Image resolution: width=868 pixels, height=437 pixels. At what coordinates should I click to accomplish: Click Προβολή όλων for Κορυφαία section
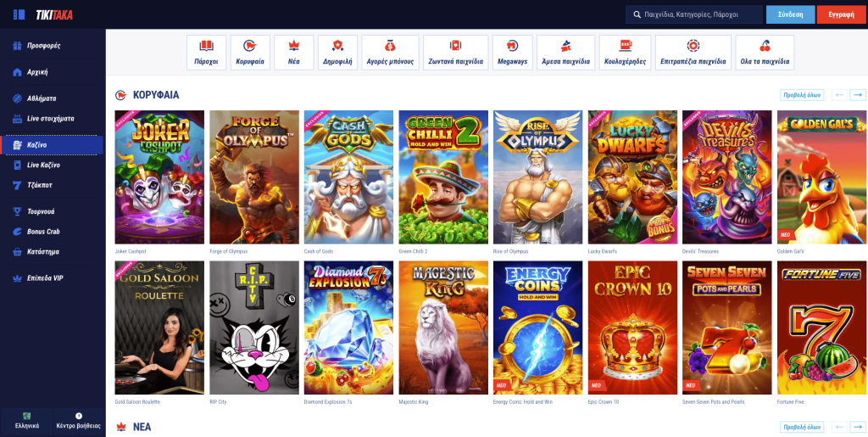click(x=801, y=95)
